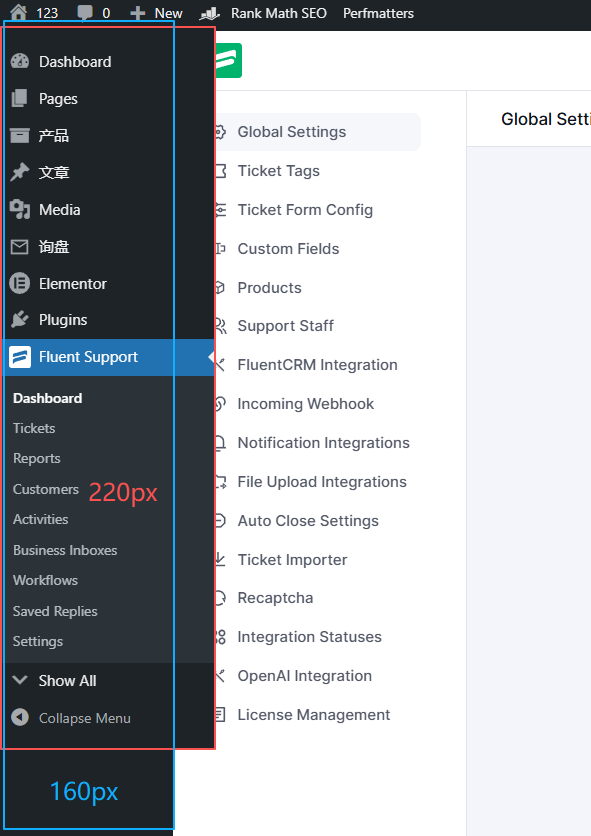591x836 pixels.
Task: Collapse the admin sidebar menu
Action: pos(71,718)
